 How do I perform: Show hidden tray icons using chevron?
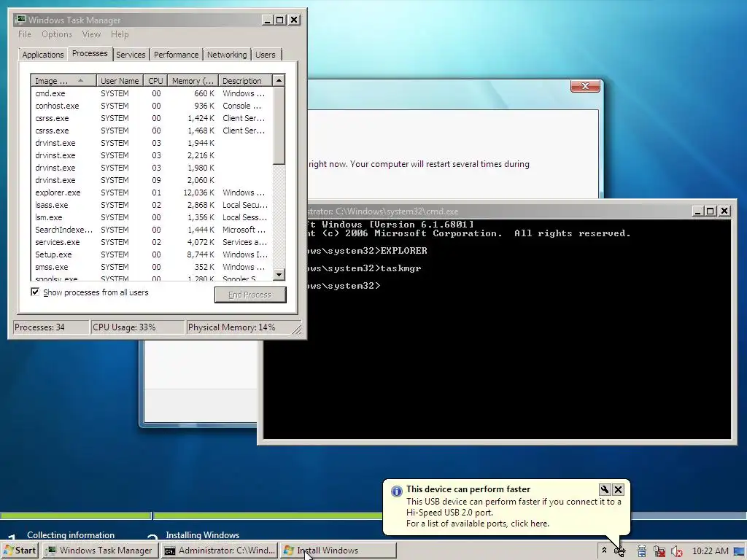click(604, 551)
